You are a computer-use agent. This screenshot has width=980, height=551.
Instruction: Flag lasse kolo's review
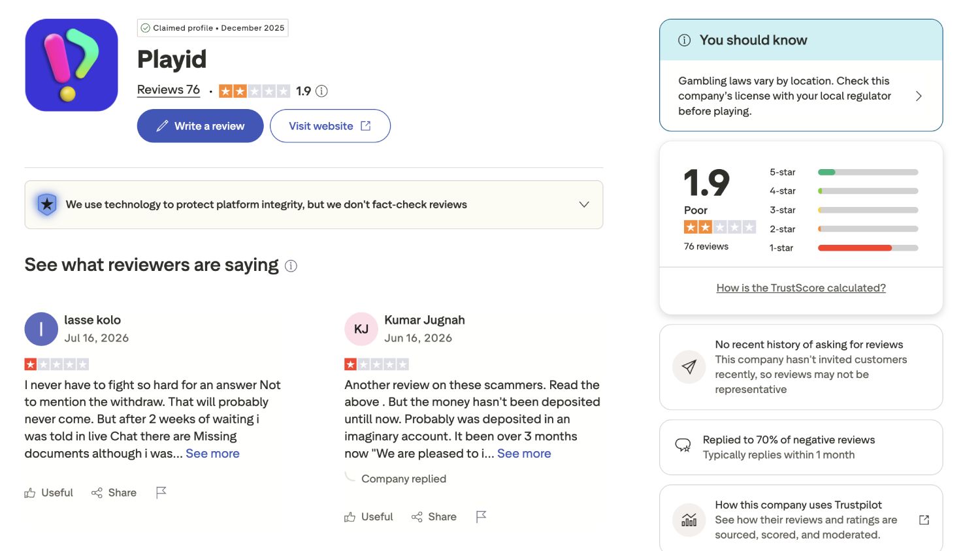pos(161,492)
